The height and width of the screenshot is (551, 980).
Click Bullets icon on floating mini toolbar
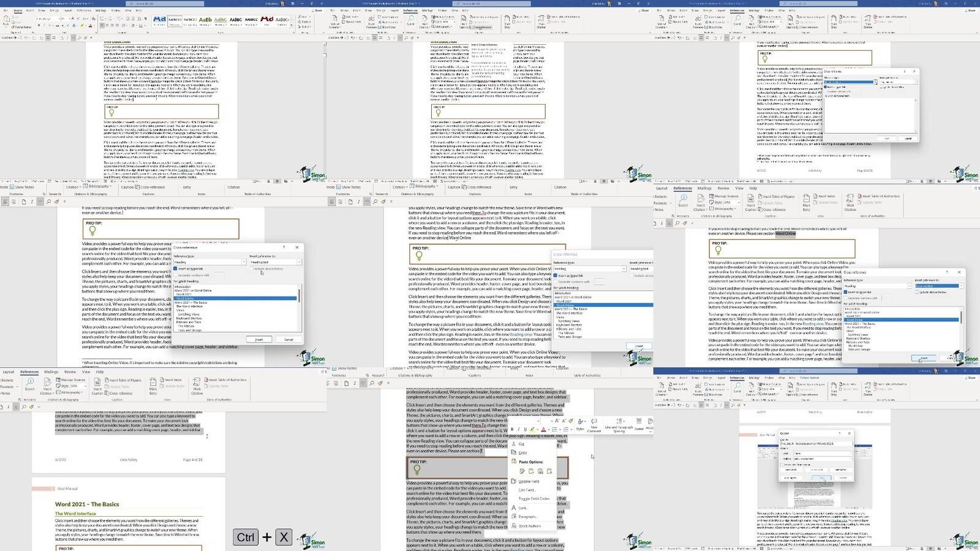click(556, 429)
